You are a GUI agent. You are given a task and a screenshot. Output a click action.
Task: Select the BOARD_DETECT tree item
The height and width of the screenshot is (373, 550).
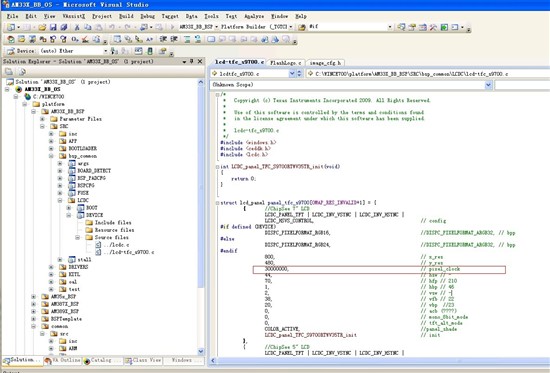[94, 171]
